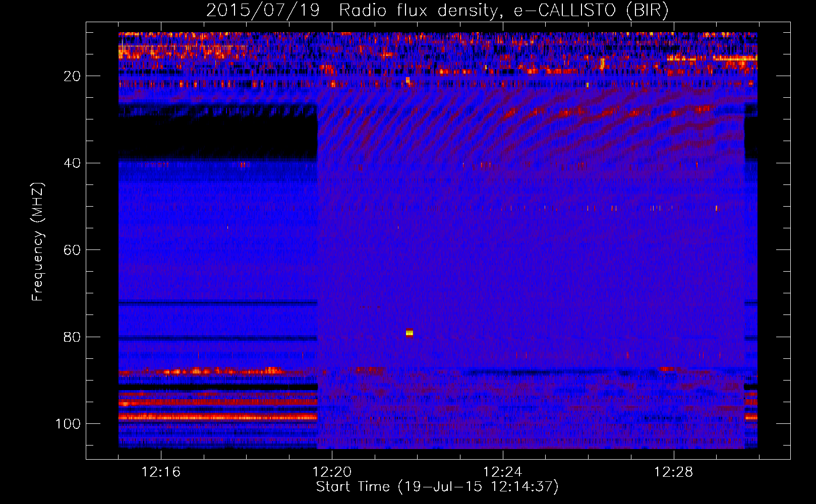Click the 20 MHz frequency tick label
The height and width of the screenshot is (504, 816).
pyautogui.click(x=73, y=76)
